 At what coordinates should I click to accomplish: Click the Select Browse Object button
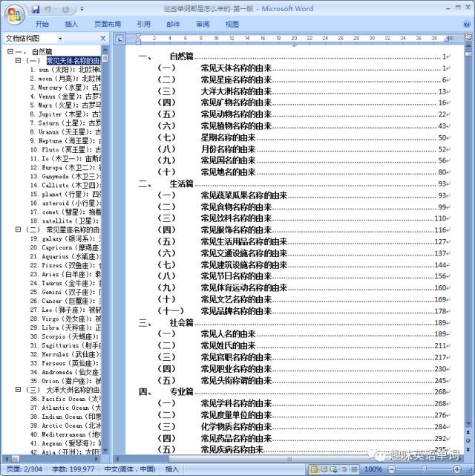point(468,440)
